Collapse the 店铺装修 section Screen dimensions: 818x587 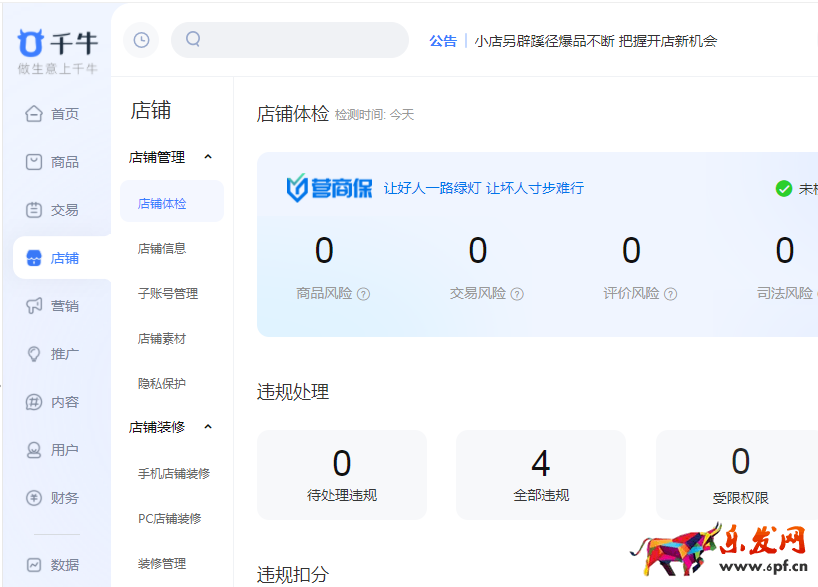208,426
